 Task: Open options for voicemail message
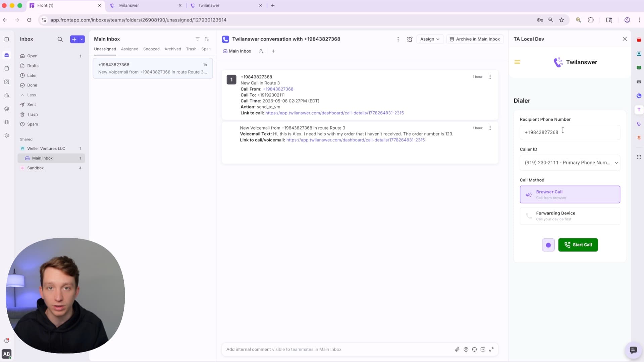click(x=490, y=128)
